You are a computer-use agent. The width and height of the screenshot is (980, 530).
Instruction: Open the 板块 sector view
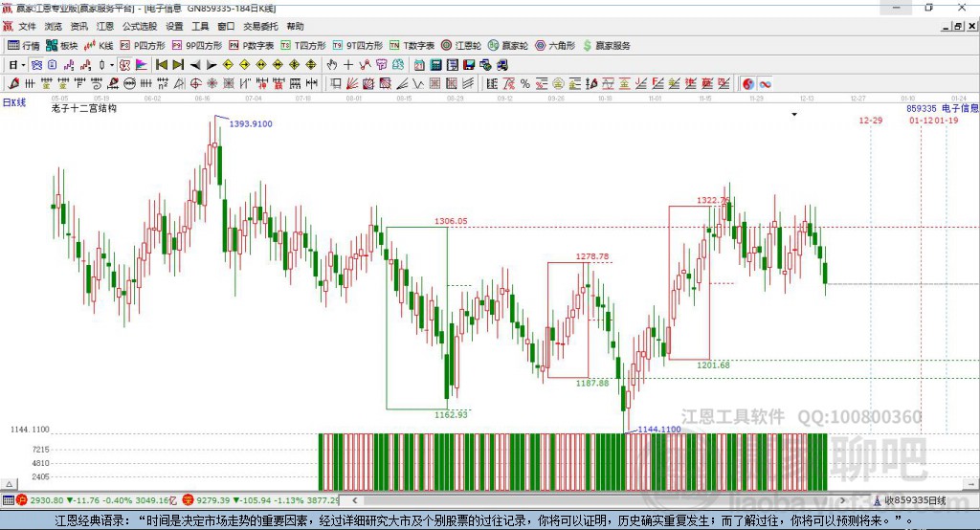pos(61,46)
